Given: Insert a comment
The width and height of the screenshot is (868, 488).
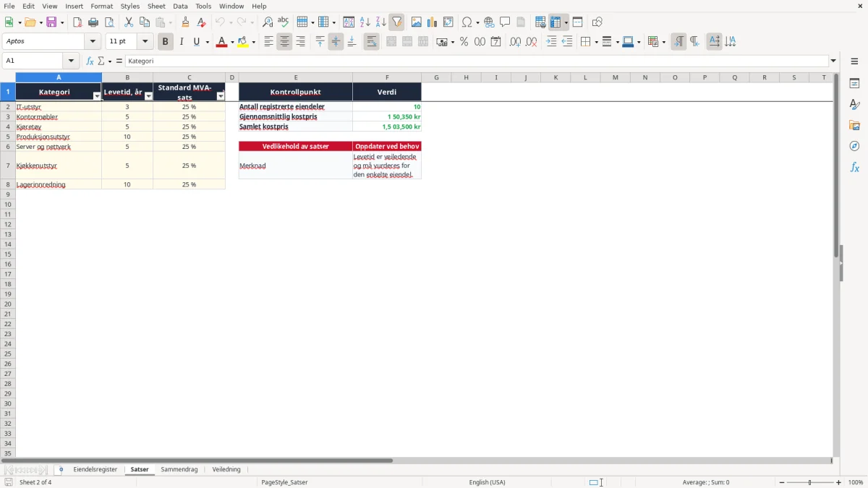Looking at the screenshot, I should click(x=505, y=22).
